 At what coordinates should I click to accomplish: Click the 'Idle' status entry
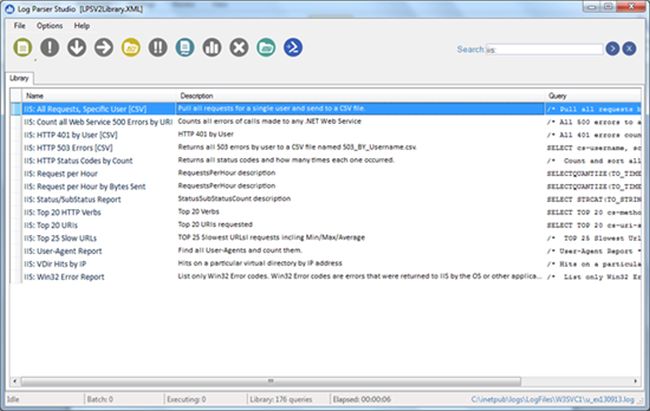pyautogui.click(x=13, y=399)
